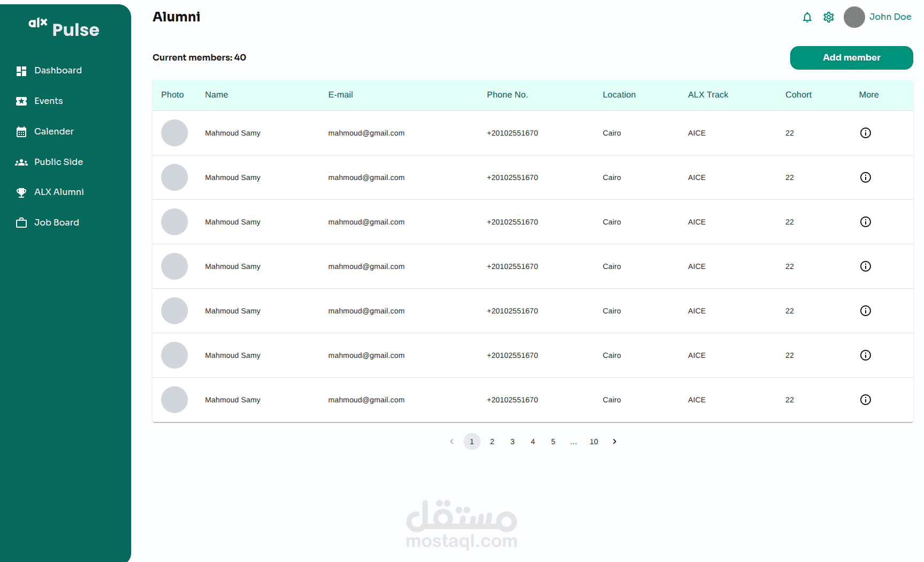Screen dimensions: 924x562
Task: Open settings gear icon in header
Action: pos(829,17)
